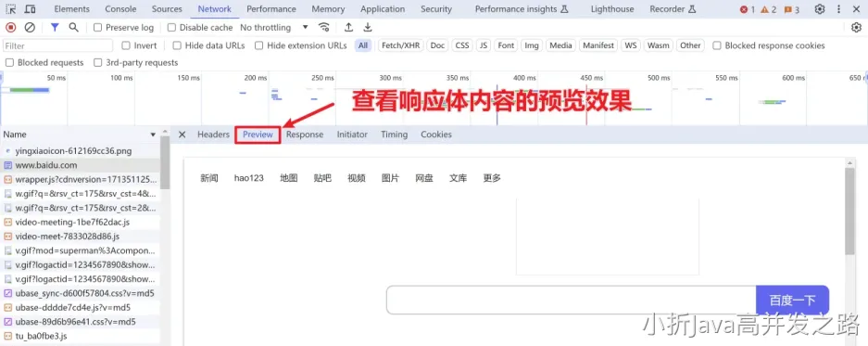868x346 pixels.
Task: Filter requests by Doc type
Action: [x=437, y=45]
